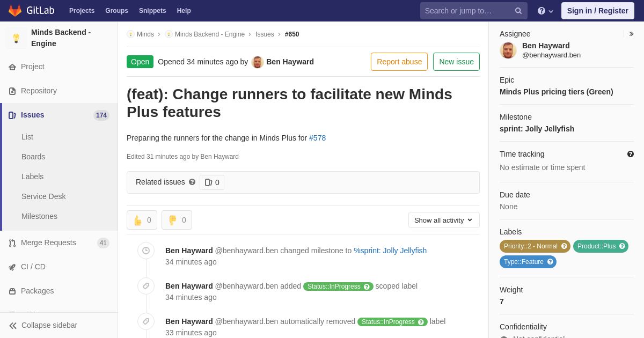Click Report abuse button
This screenshot has width=644, height=338.
[399, 62]
